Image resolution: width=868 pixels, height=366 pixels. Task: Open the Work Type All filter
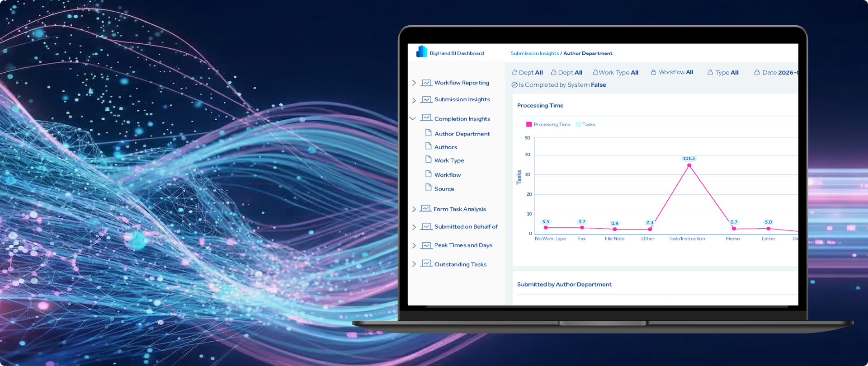tap(616, 72)
